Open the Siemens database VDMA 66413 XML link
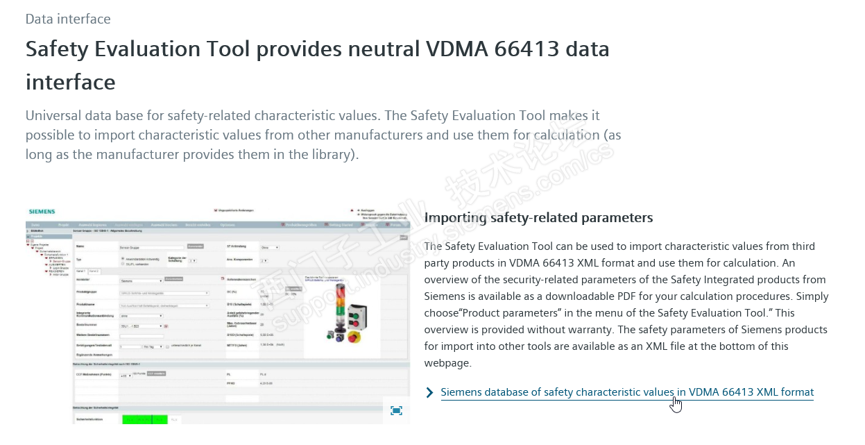Viewport: 865px width, 445px height. (627, 393)
